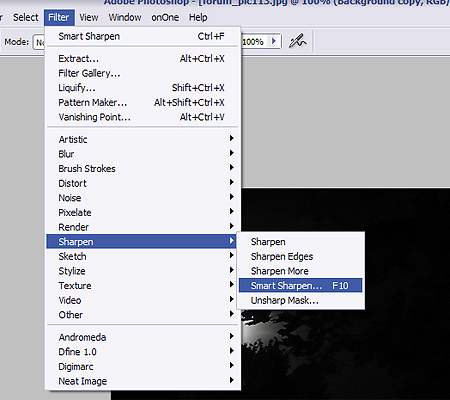
Task: Click the arrow next to 100% field
Action: coord(274,41)
